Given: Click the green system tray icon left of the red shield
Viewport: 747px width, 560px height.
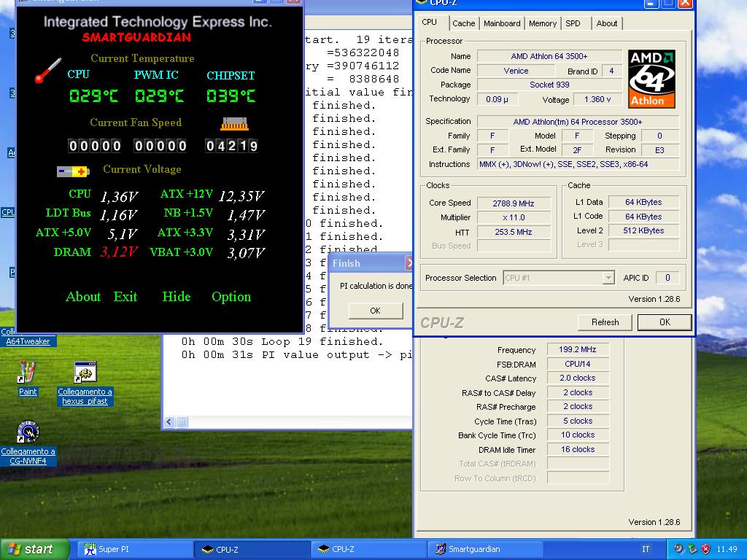Looking at the screenshot, I should (692, 549).
